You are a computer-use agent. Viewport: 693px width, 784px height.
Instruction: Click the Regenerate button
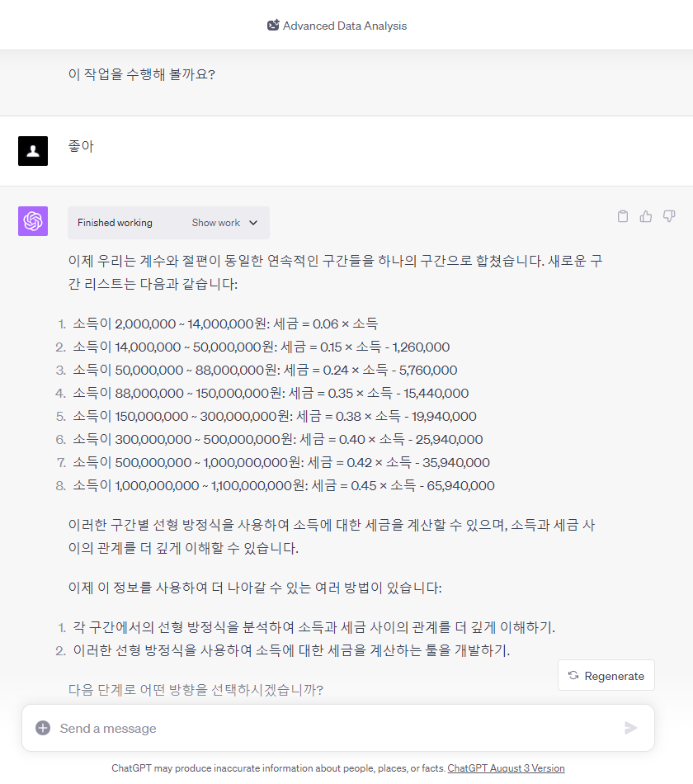(x=606, y=675)
